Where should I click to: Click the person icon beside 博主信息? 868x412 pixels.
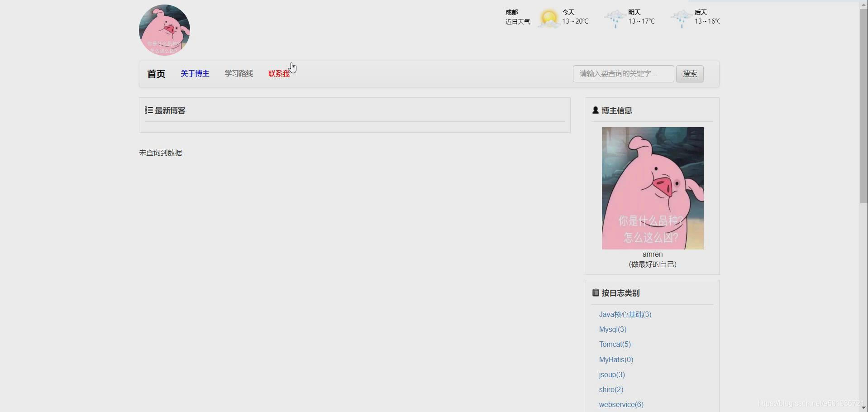coord(596,110)
